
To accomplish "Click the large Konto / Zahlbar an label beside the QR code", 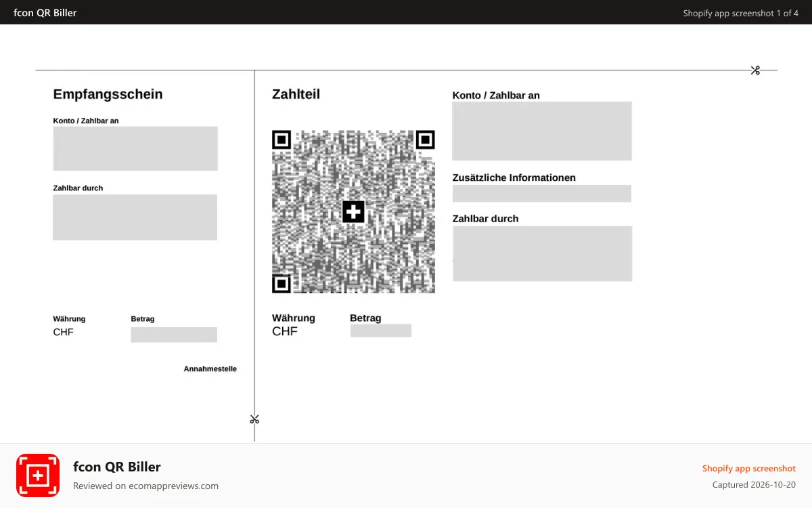I will 496,96.
